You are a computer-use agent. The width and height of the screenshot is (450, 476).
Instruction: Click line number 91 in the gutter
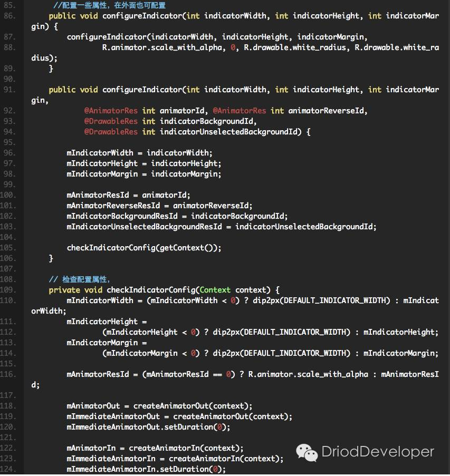click(9, 90)
